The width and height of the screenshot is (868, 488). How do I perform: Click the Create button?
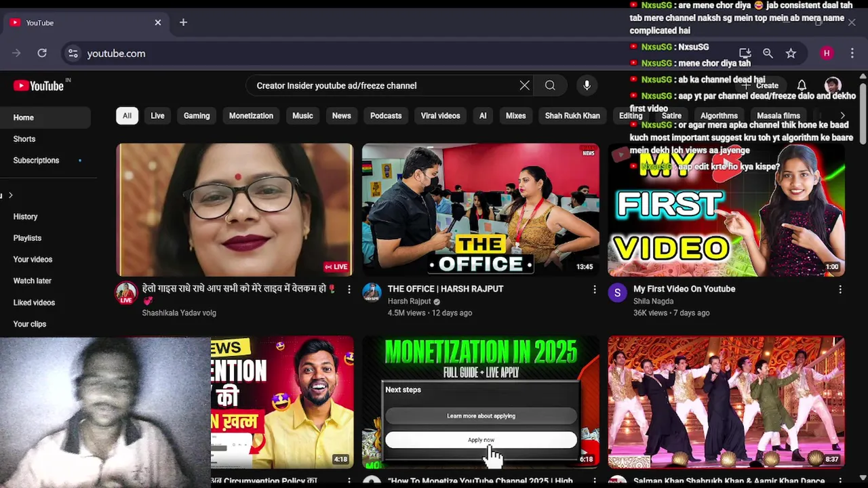coord(761,85)
